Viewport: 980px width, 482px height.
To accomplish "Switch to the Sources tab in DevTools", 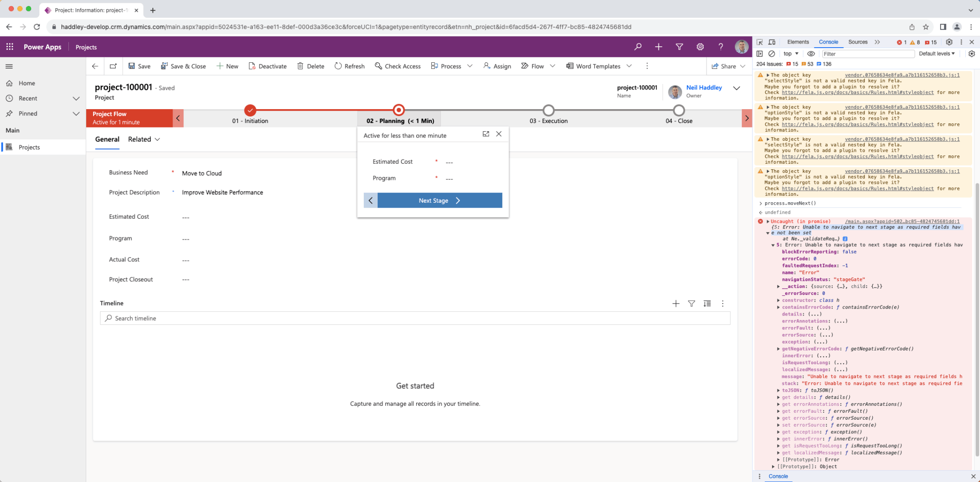I will (x=857, y=42).
